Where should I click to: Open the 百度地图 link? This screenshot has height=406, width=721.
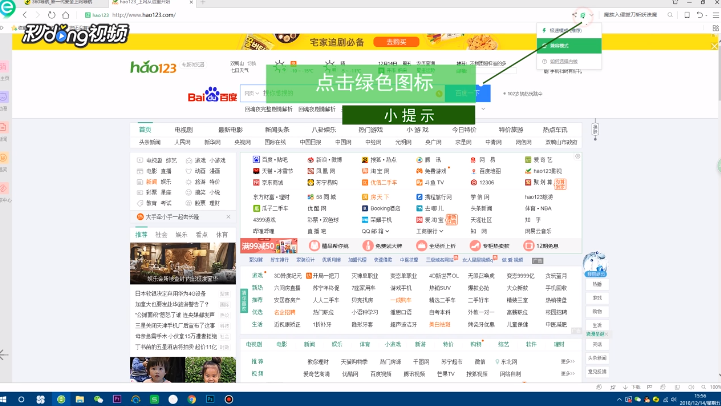(x=486, y=171)
